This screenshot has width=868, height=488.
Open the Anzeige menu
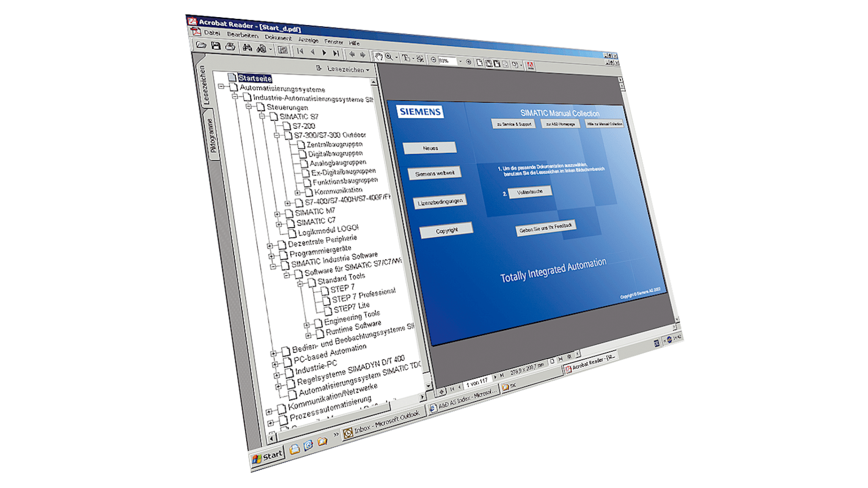click(x=309, y=40)
